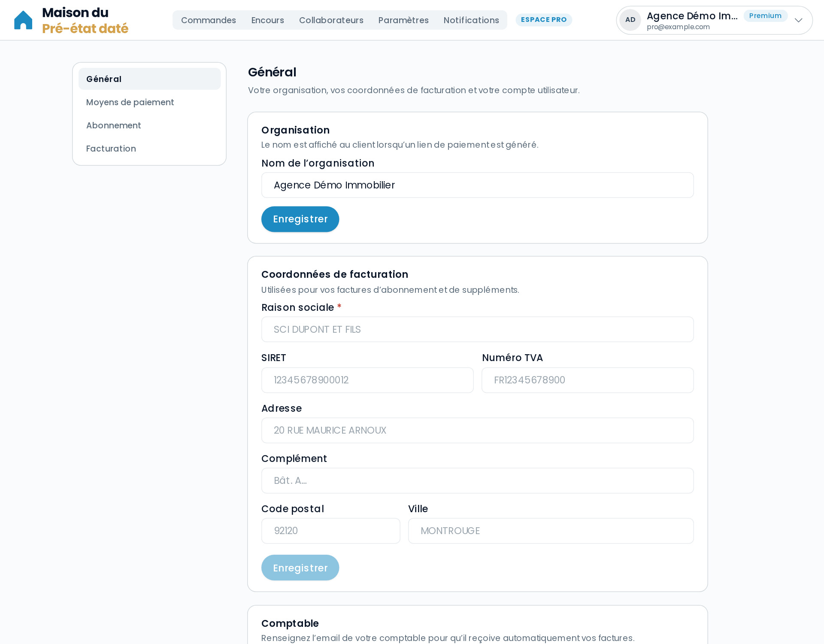Go to the Encours tab
Viewport: 824px width, 644px height.
[267, 20]
